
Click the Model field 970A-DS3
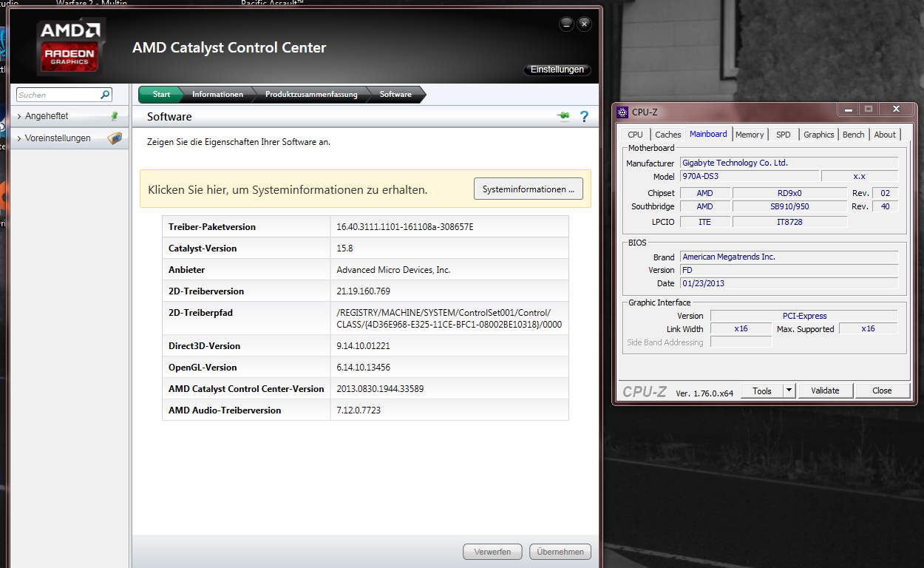(749, 176)
